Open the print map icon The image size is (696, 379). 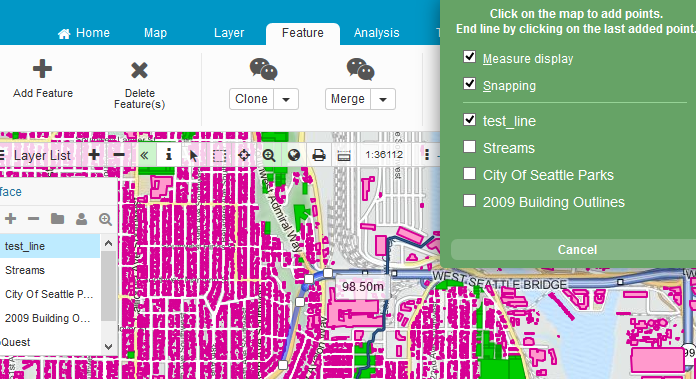(x=319, y=155)
